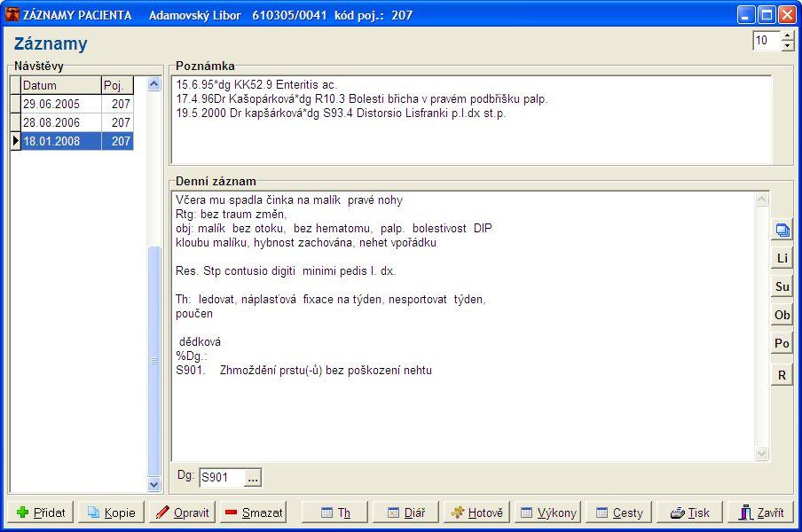This screenshot has width=802, height=532.
Task: Click the Poj. value 207 for 28.08.2006
Action: (x=118, y=122)
